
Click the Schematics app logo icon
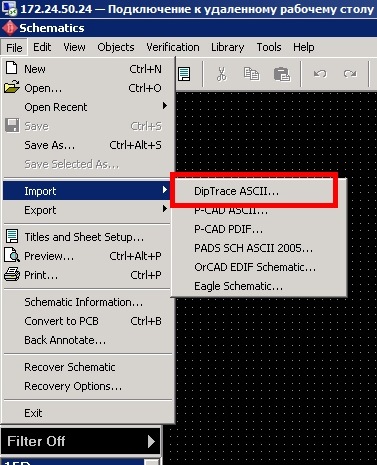click(x=10, y=28)
